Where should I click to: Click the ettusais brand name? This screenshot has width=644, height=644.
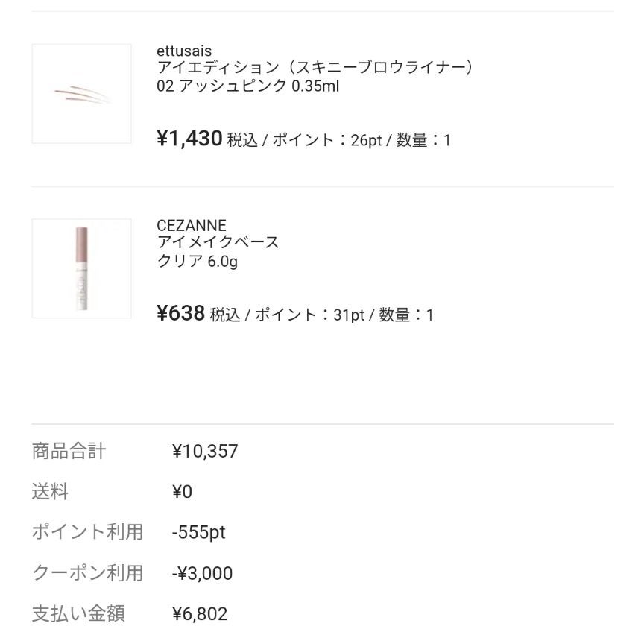coord(184,51)
